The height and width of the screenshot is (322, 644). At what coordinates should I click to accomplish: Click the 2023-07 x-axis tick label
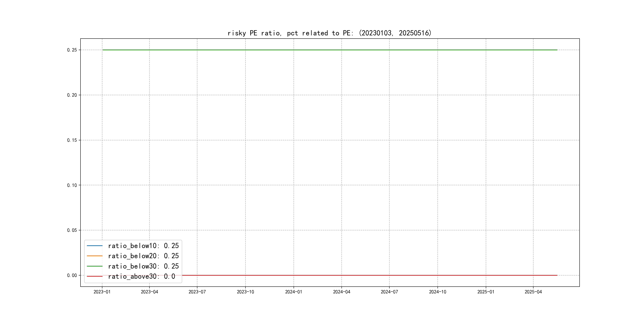(197, 292)
